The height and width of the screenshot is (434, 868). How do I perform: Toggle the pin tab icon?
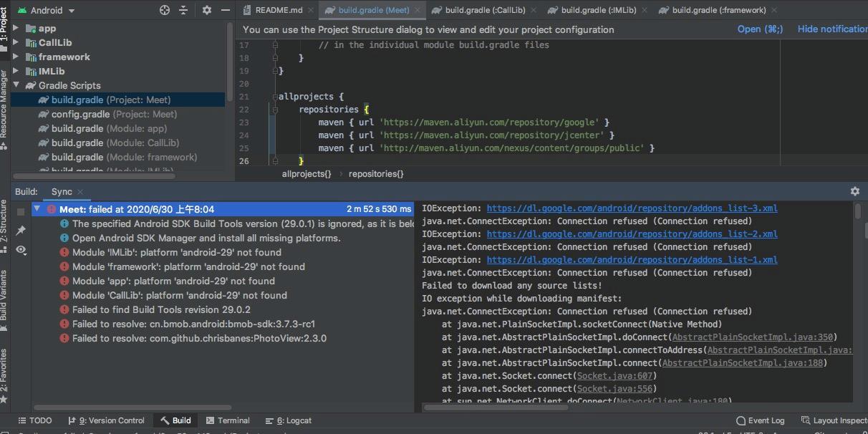point(21,231)
